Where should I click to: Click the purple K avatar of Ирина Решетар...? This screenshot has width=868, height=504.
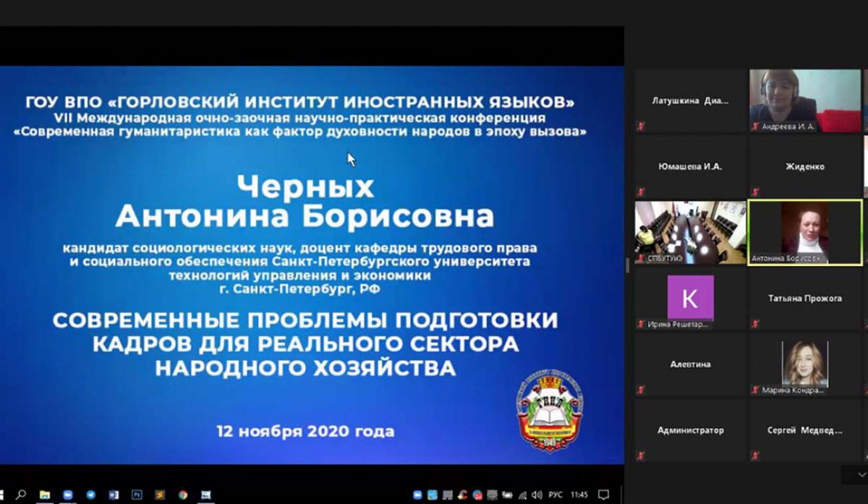[690, 297]
